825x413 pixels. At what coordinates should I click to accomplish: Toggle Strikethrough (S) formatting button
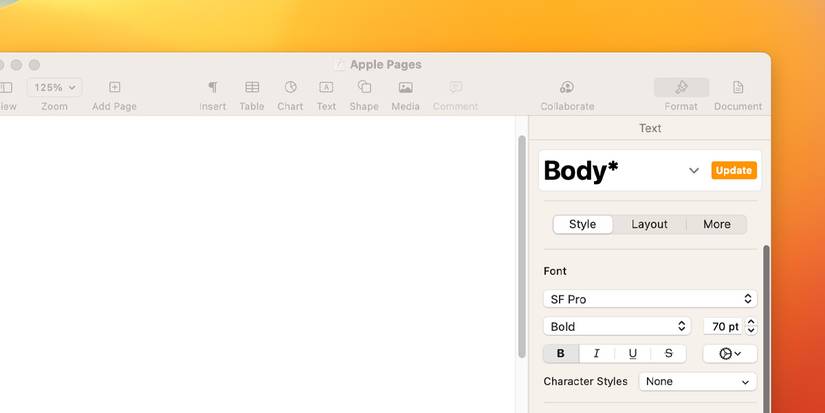click(x=668, y=354)
